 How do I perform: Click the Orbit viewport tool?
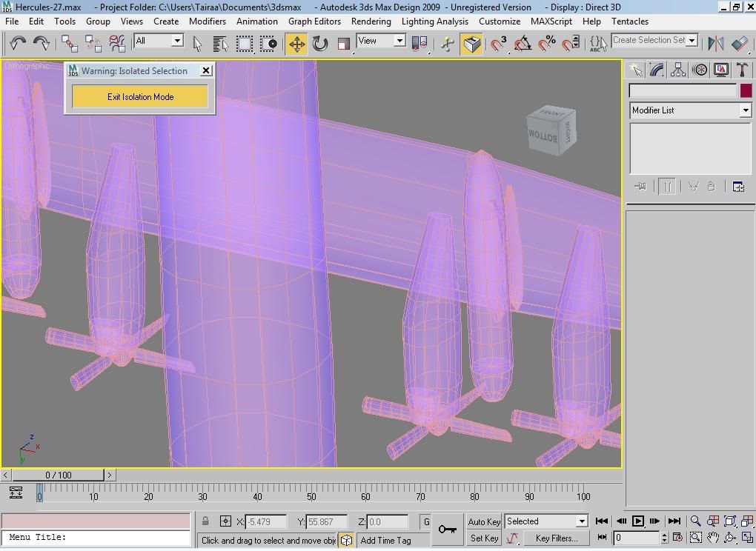tap(730, 538)
